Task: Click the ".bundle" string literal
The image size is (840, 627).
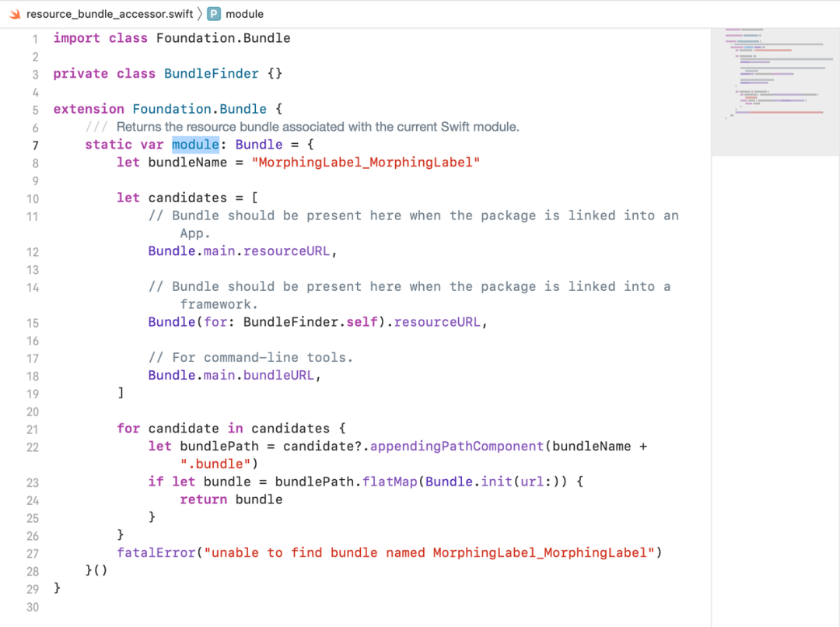Action: (215, 464)
